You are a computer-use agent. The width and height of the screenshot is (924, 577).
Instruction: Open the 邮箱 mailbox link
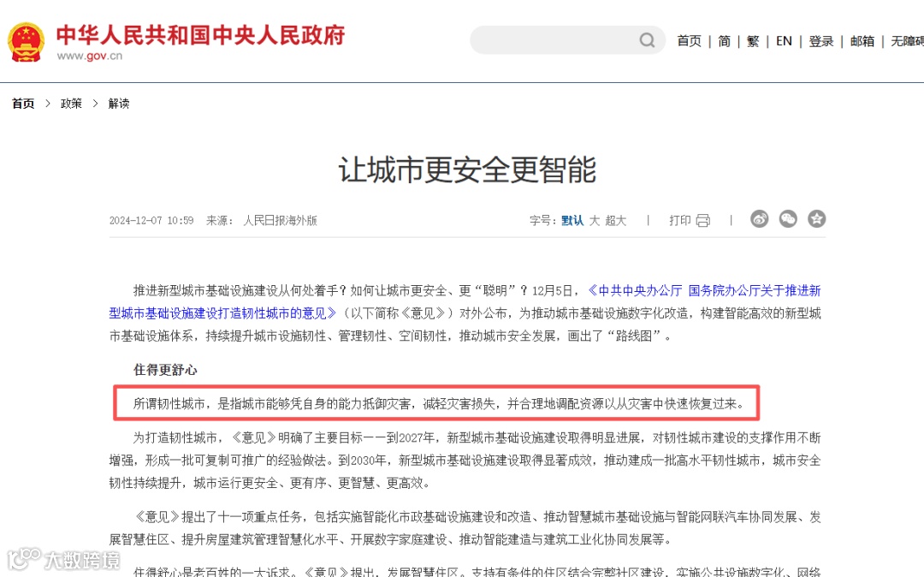point(862,41)
